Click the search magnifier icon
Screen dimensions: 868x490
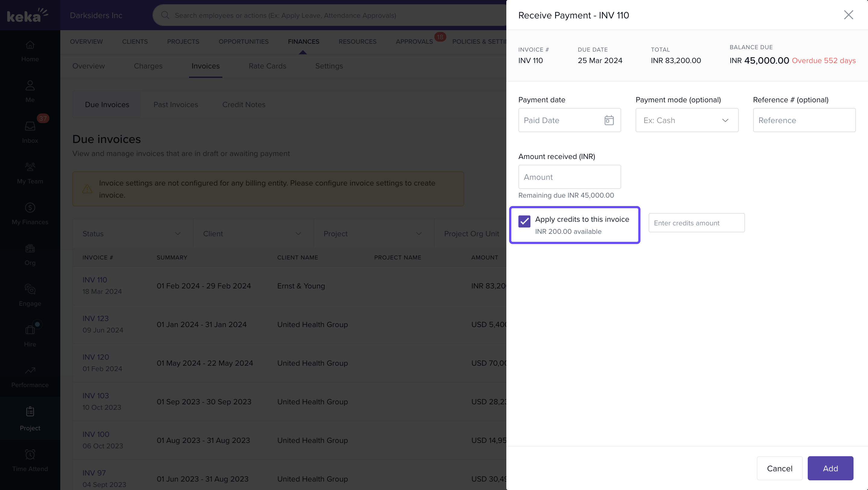click(165, 15)
